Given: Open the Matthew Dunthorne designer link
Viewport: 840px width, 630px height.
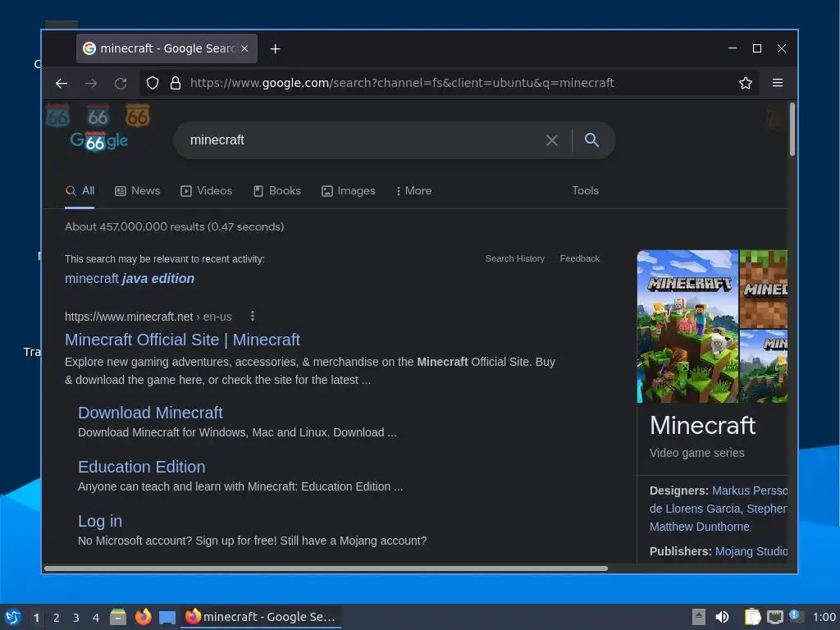Looking at the screenshot, I should click(x=699, y=527).
